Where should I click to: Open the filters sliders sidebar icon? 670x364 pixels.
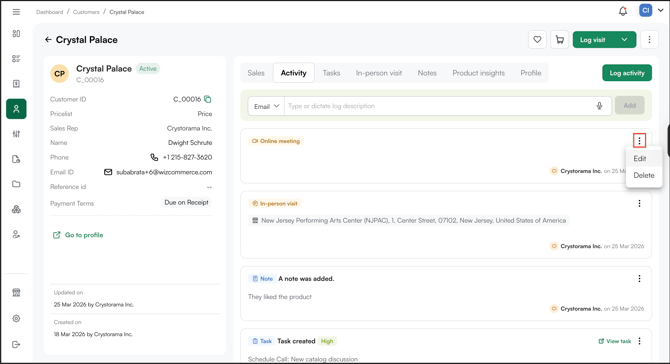[16, 134]
